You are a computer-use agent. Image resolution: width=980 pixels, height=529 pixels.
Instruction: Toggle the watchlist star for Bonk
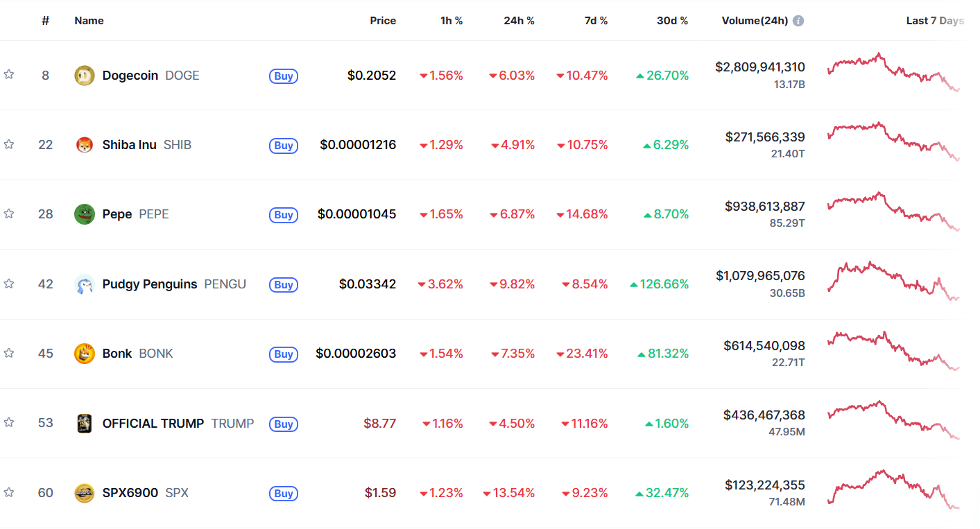click(x=9, y=353)
